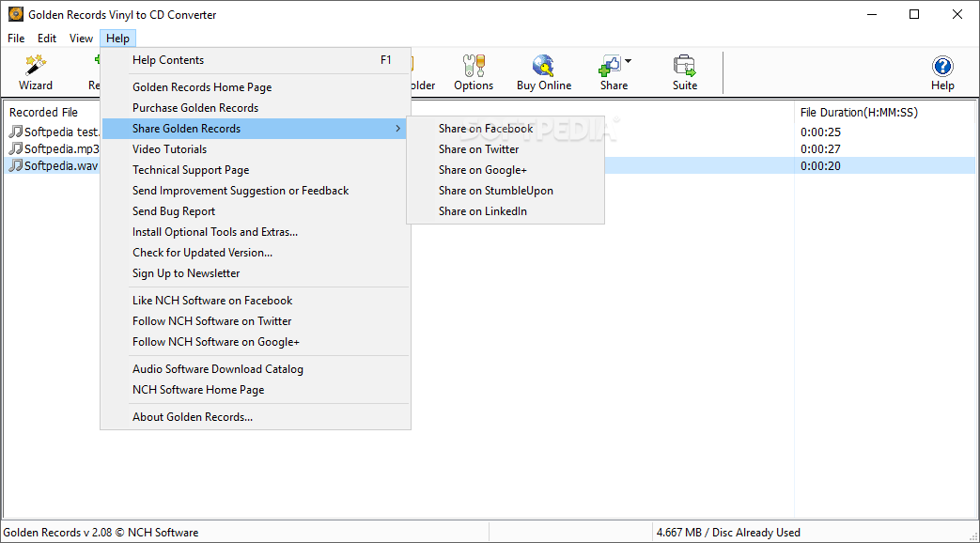Click the 0:00:25 duration cell
The width and height of the screenshot is (980, 543).
(820, 132)
